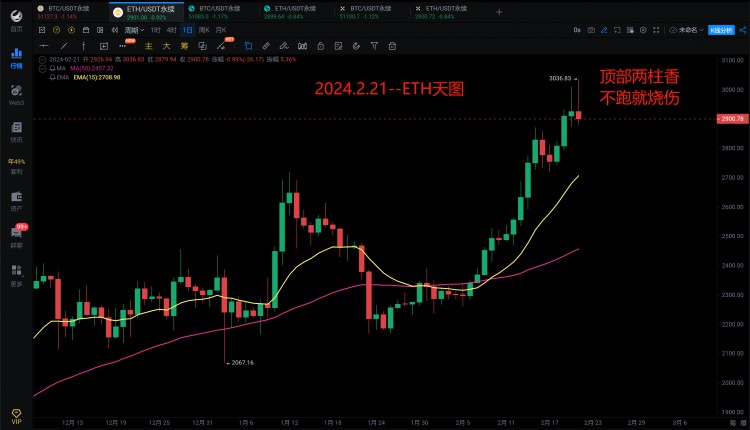The width and height of the screenshot is (750, 430).
Task: Select the 1日 daily timeframe
Action: coord(188,30)
